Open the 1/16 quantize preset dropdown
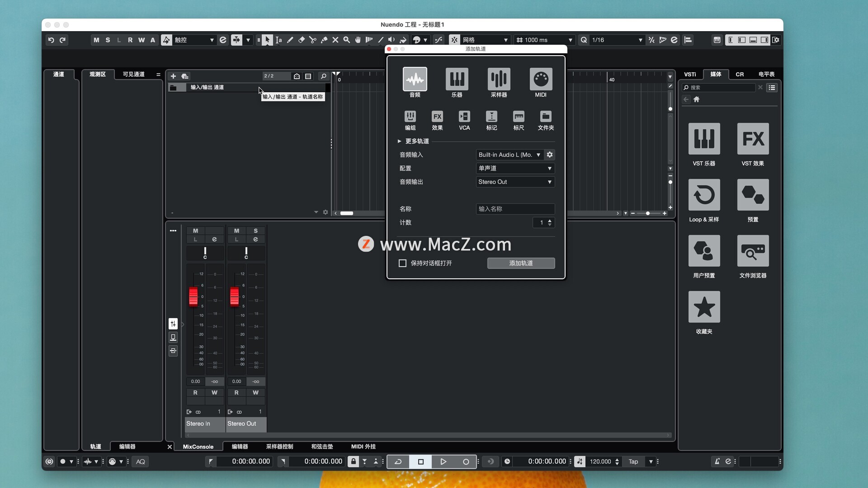 pos(617,40)
